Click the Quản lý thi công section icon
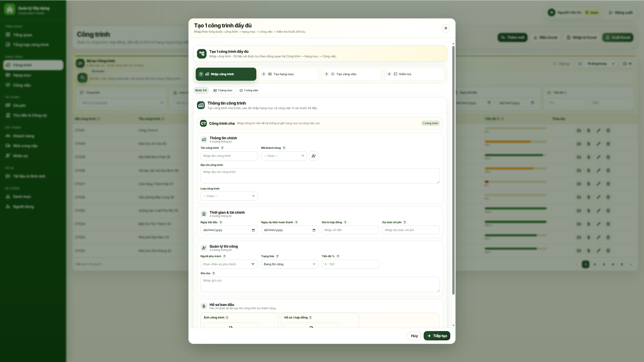Viewport: 644px width, 362px height. point(204,248)
